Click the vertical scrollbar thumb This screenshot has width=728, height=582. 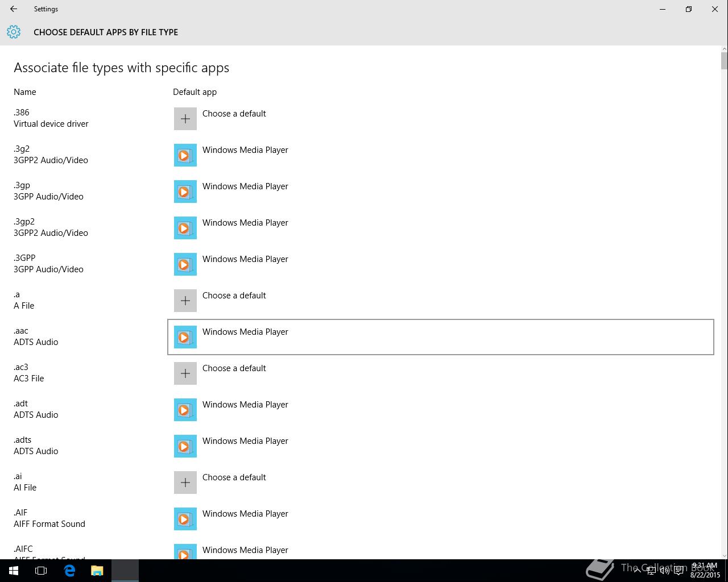tap(724, 60)
